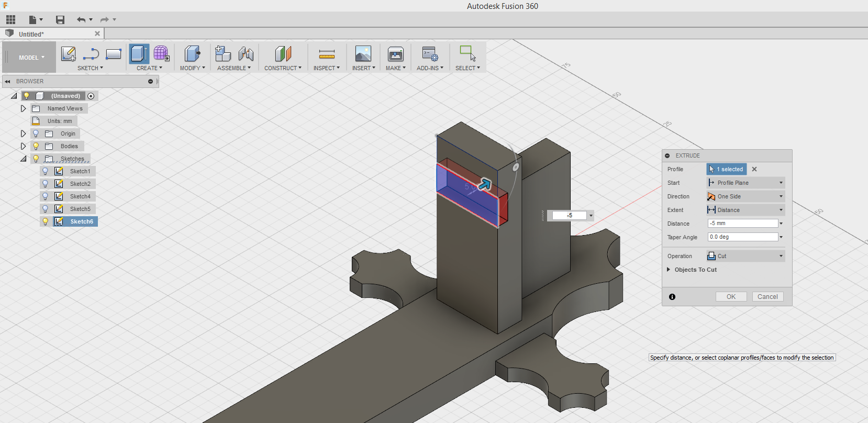The height and width of the screenshot is (423, 868).
Task: Select the New Component icon
Action: [223, 53]
